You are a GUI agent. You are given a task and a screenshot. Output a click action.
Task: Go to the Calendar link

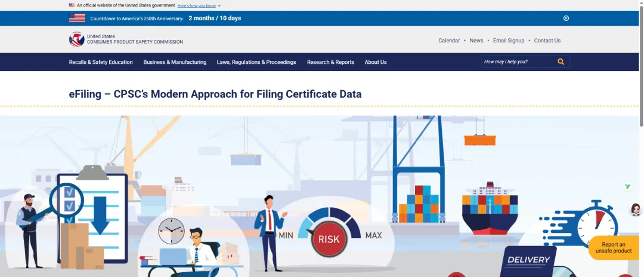click(x=449, y=41)
